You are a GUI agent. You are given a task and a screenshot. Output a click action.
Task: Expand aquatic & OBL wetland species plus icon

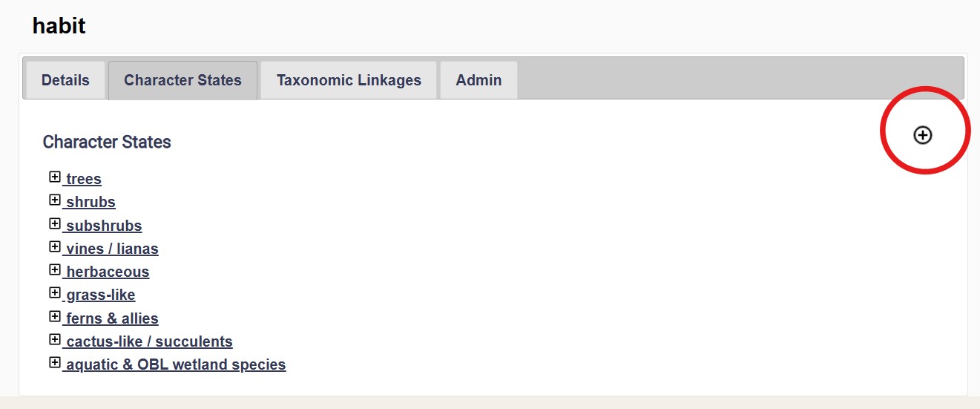(x=54, y=362)
